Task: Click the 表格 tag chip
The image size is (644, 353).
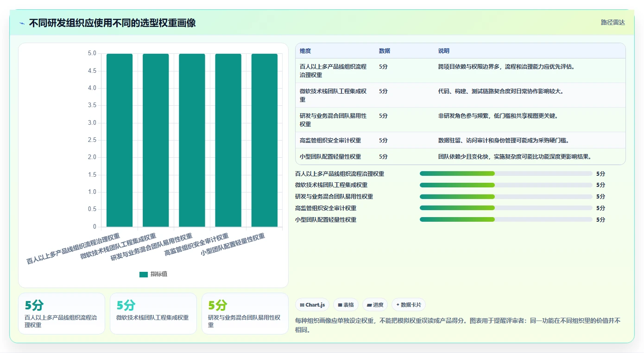Action: pyautogui.click(x=346, y=305)
